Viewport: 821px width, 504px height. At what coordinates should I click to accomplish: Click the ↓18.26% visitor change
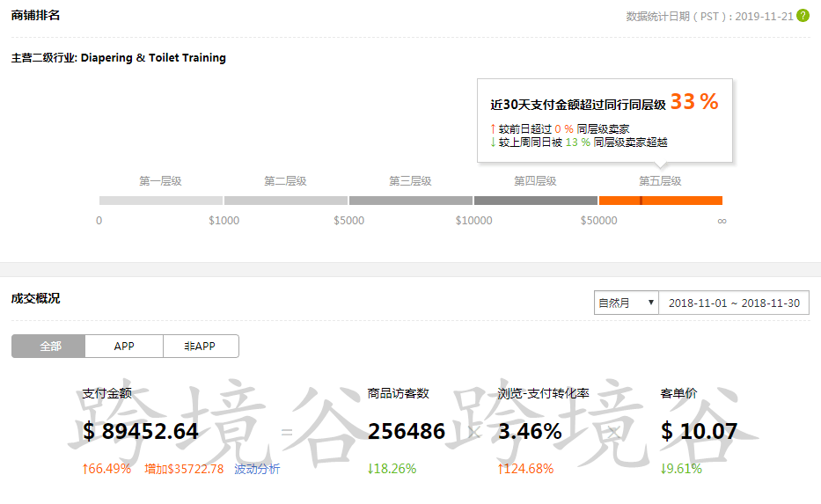point(392,469)
